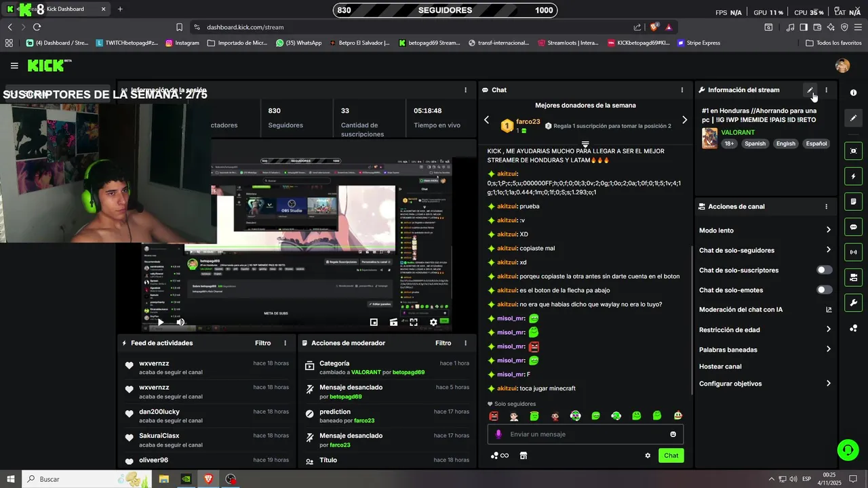Open Filtro in Acciones de moderador

pos(443,343)
